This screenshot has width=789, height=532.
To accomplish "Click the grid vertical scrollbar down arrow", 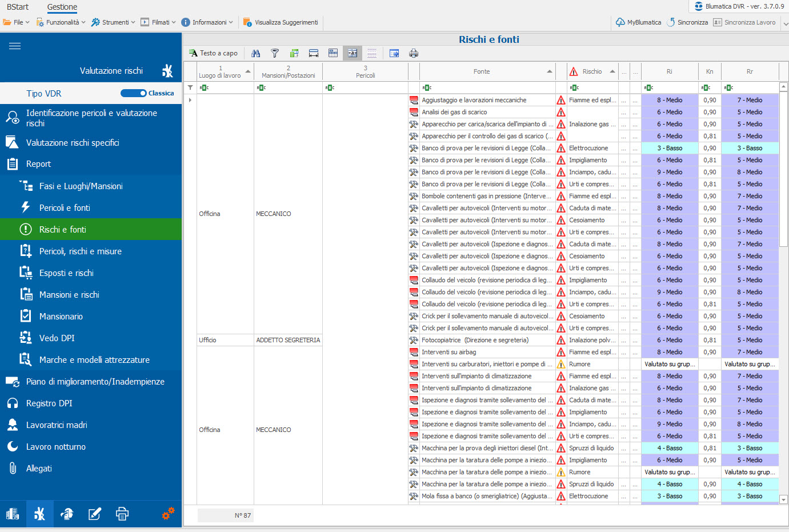I will pyautogui.click(x=783, y=499).
